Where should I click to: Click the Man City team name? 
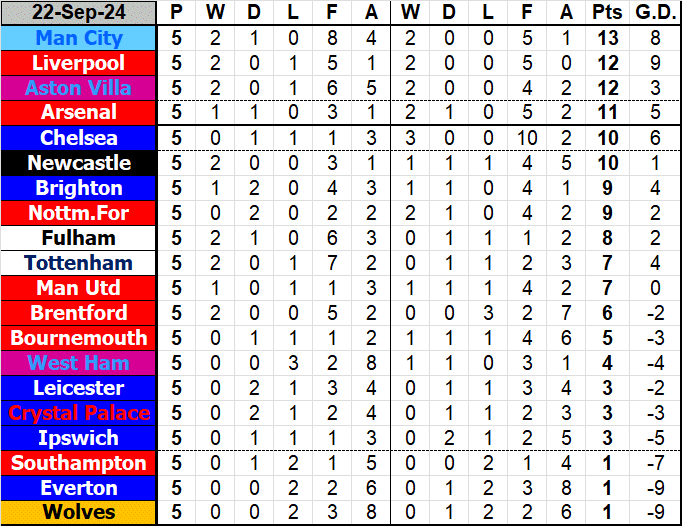[x=79, y=38]
